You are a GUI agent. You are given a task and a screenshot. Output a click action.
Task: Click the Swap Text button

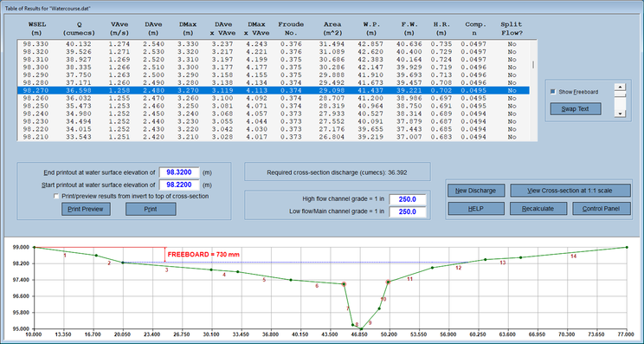pos(576,109)
